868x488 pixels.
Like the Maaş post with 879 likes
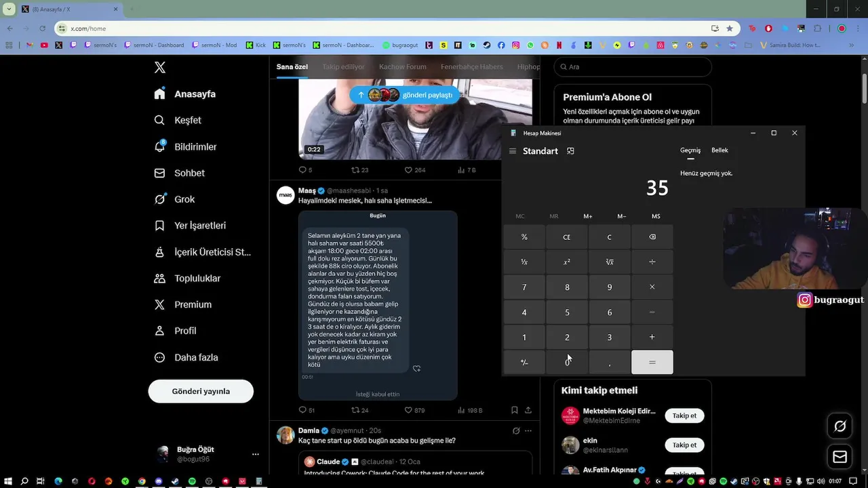[x=414, y=410]
